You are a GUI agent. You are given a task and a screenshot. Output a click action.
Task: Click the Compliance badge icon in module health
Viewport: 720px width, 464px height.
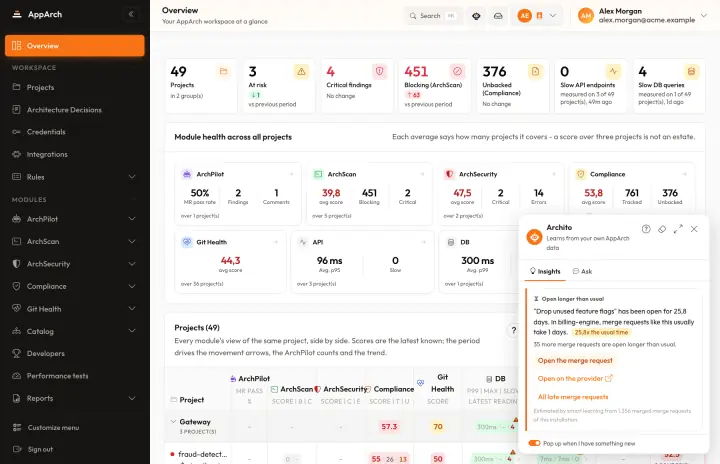coord(580,174)
